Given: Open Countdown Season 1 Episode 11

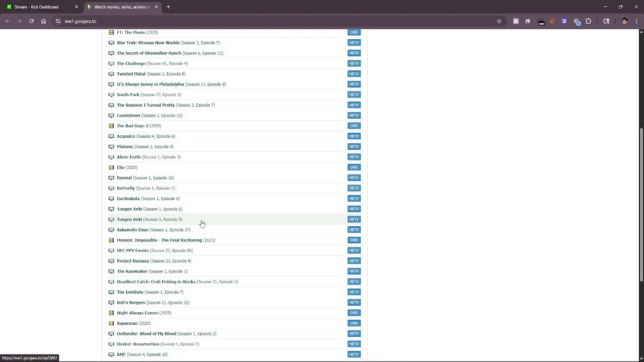Looking at the screenshot, I should pos(149,115).
